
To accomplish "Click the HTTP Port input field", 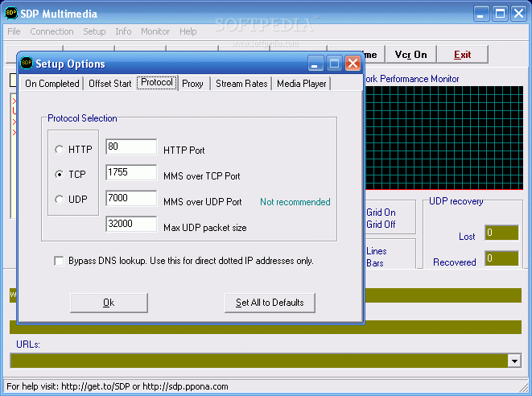I will click(131, 146).
